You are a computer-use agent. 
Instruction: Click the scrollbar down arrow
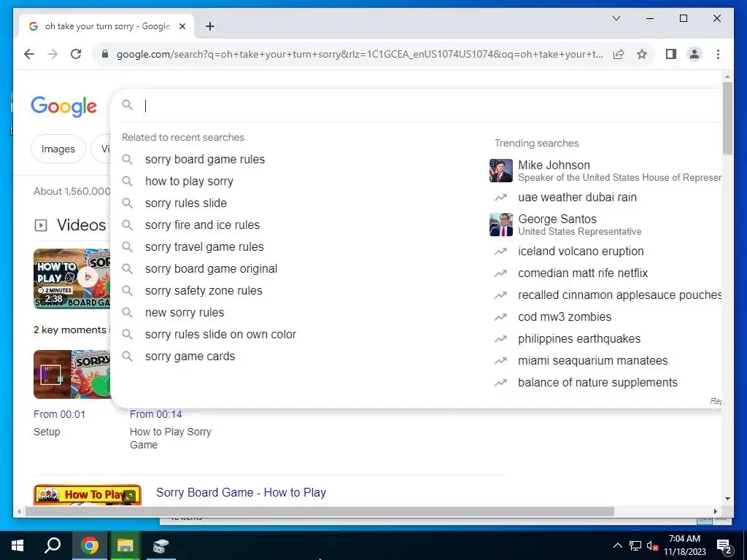(x=727, y=499)
